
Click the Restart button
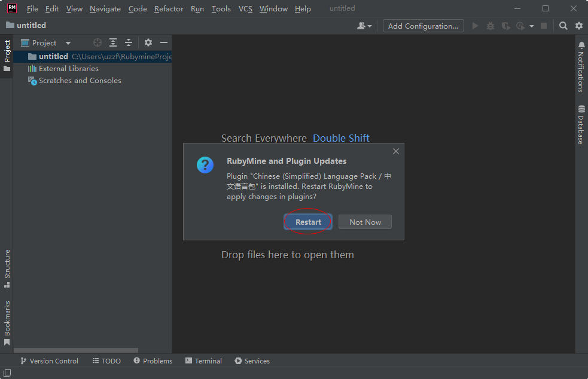coord(308,222)
